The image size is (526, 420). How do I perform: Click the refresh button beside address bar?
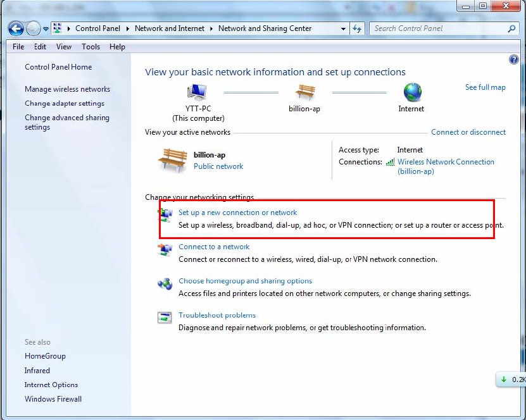[x=357, y=29]
